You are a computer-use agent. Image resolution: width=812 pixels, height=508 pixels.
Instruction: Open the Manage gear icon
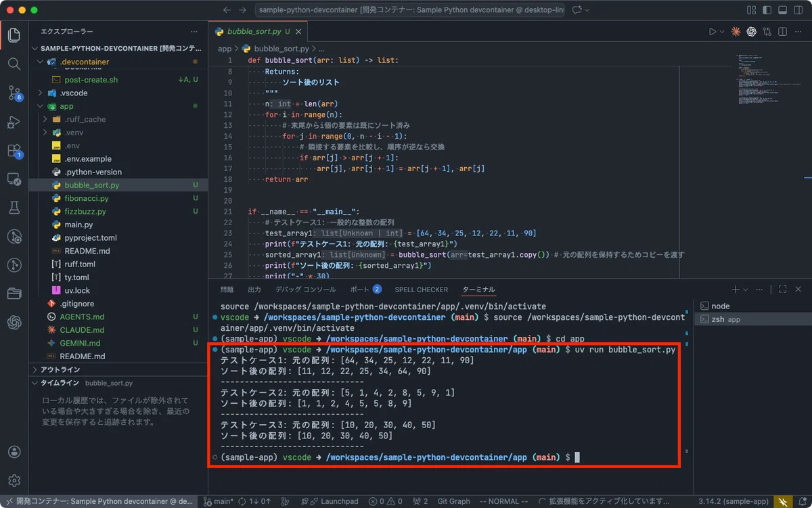[x=14, y=481]
